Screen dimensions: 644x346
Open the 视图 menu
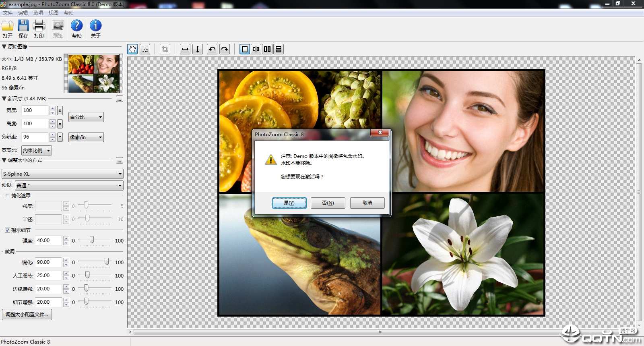pos(54,13)
